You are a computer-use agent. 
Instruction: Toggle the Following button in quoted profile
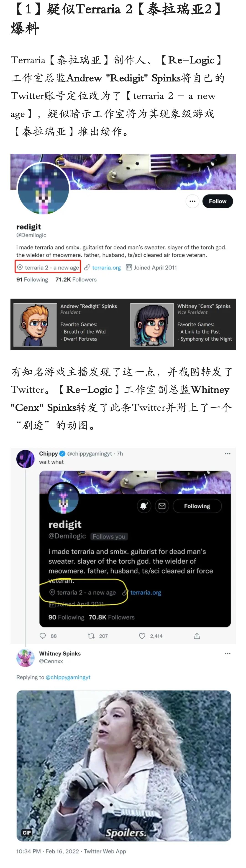tap(197, 506)
